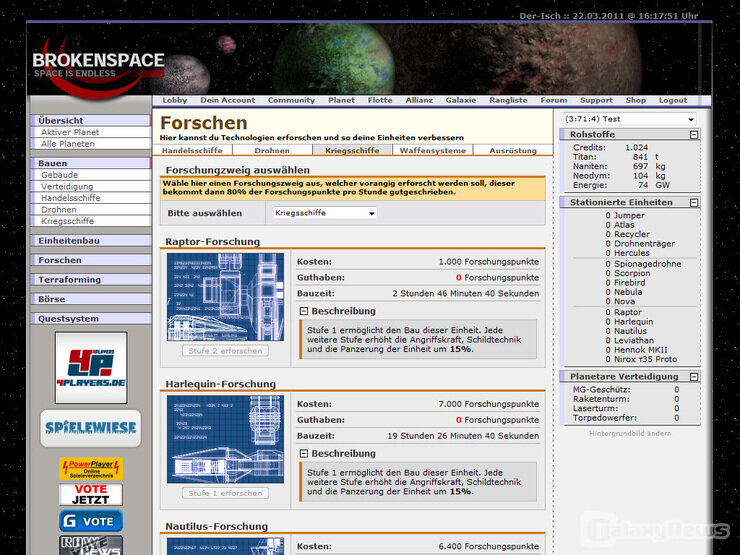740x555 pixels.
Task: Switch to the Handelsschiffe research tab
Action: [x=192, y=151]
